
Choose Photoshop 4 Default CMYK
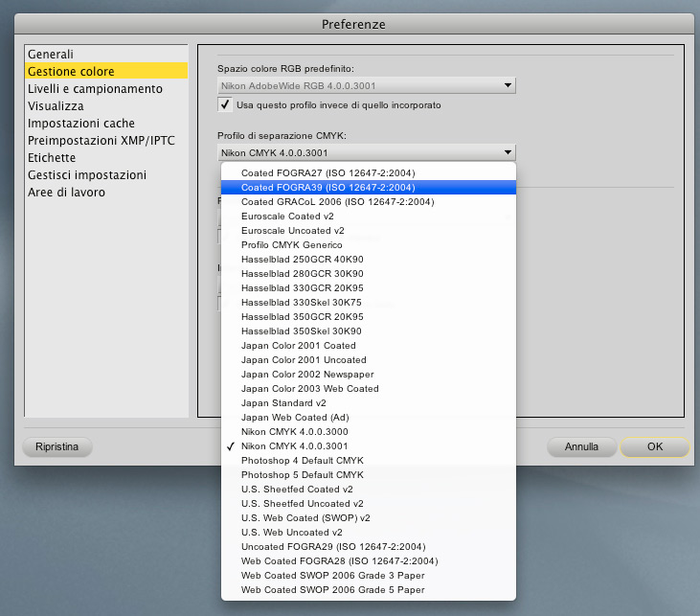(x=369, y=460)
